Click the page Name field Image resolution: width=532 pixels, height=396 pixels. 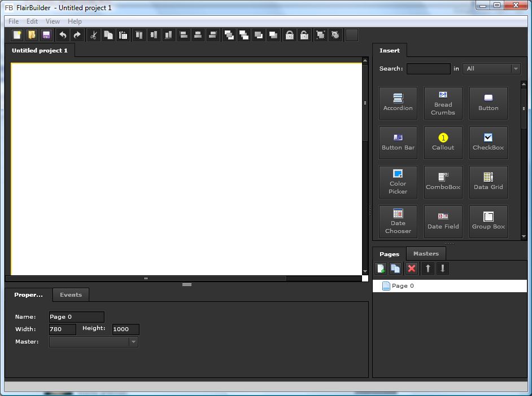point(77,317)
